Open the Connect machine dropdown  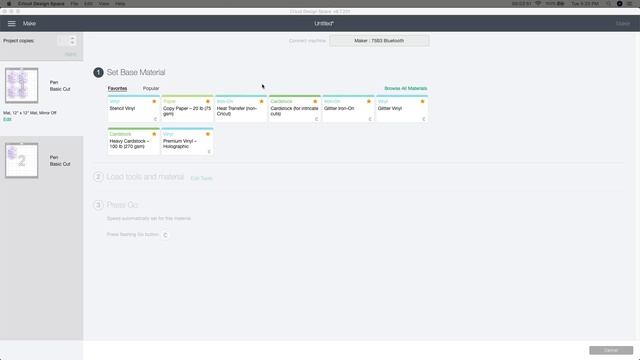pyautogui.click(x=379, y=41)
